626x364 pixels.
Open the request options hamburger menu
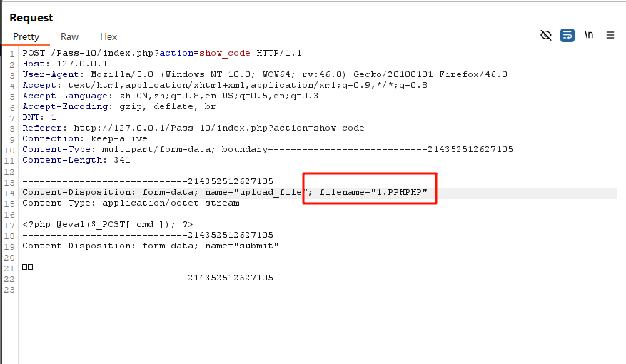point(610,35)
